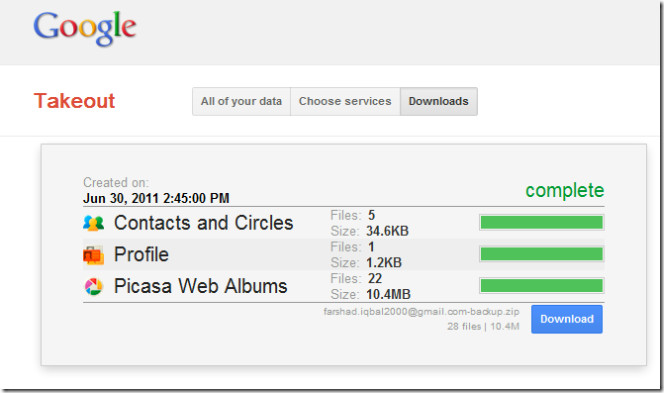Click the Contacts and Circles people icon

(94, 223)
